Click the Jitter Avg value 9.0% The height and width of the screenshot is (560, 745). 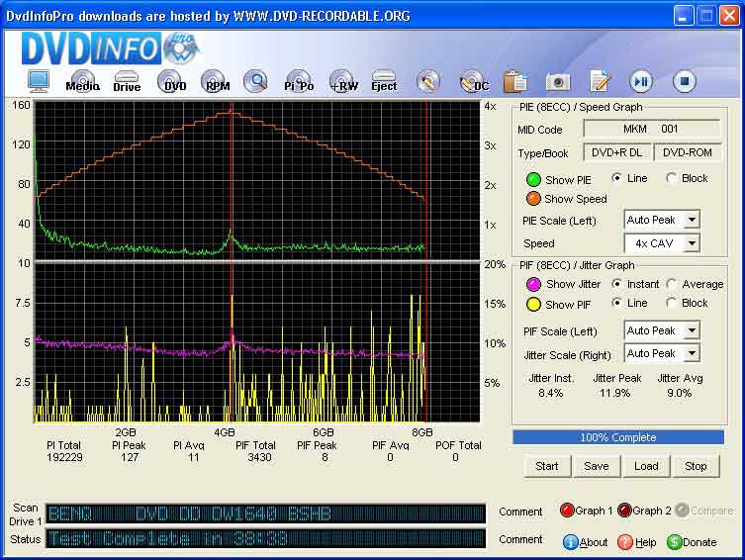(680, 393)
